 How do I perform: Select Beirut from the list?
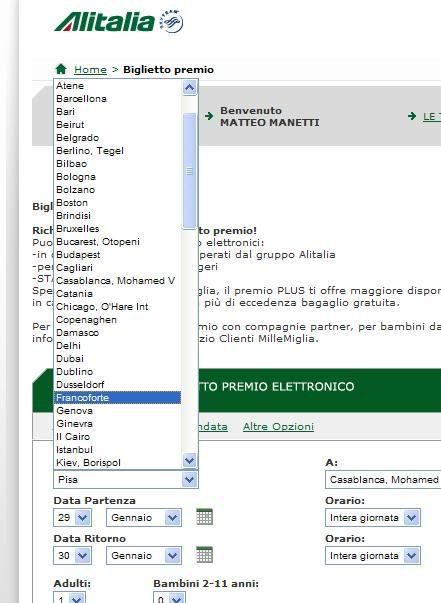coord(118,125)
